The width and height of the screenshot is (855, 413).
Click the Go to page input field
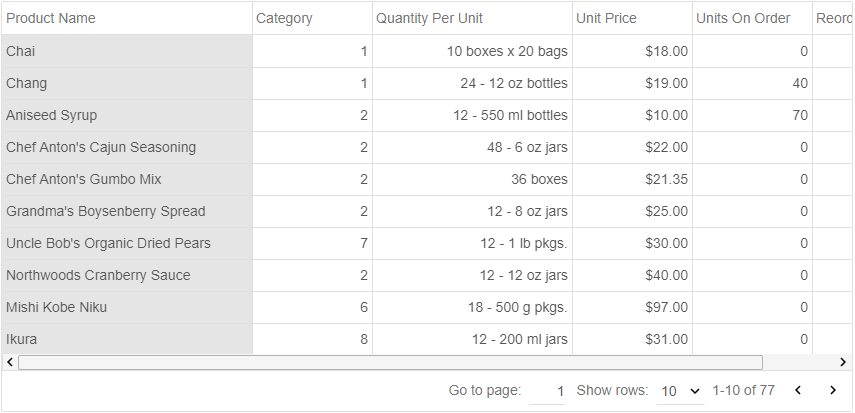pos(547,391)
